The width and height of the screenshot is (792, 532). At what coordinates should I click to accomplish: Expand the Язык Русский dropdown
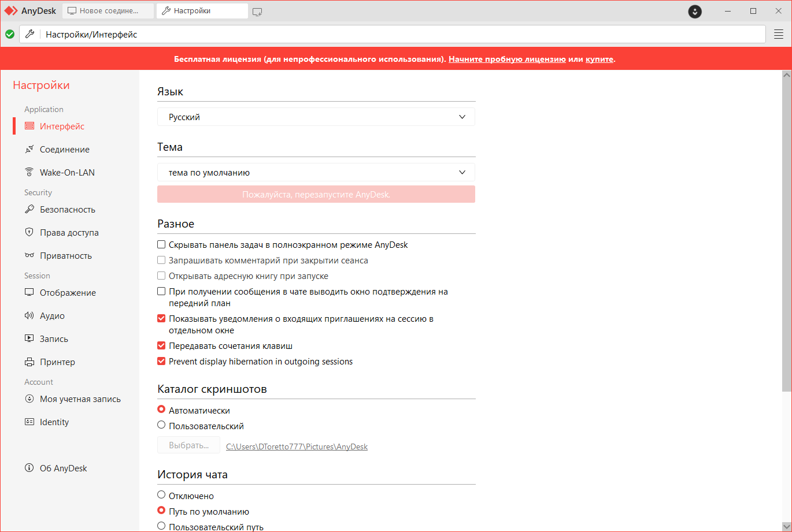click(x=316, y=117)
